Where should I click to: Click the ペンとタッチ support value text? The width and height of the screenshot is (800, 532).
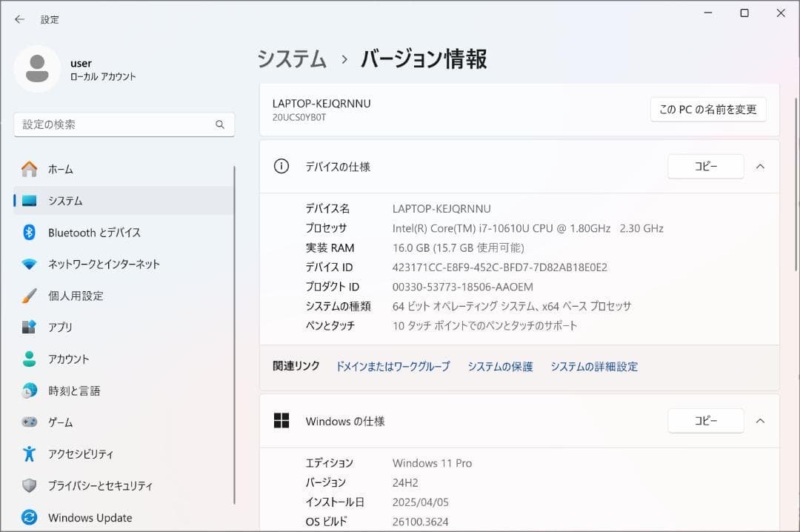(x=484, y=326)
